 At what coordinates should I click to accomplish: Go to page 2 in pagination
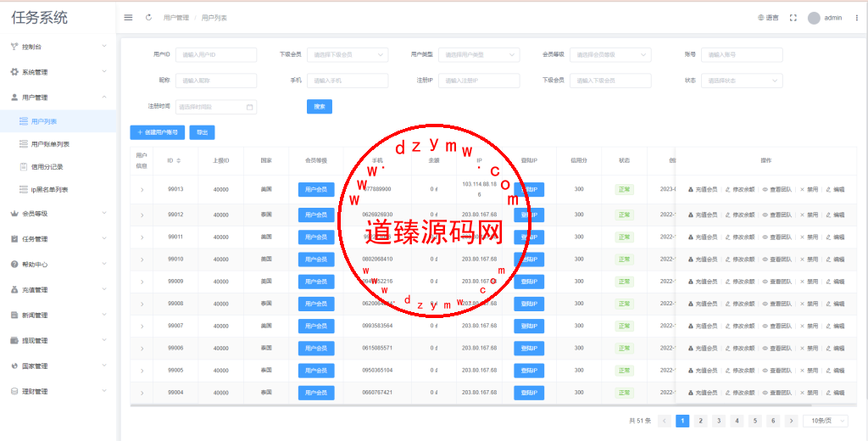701,421
